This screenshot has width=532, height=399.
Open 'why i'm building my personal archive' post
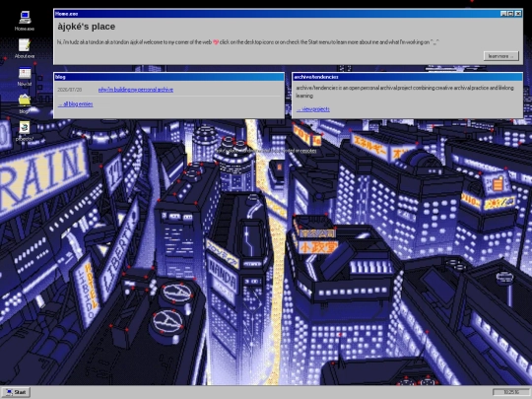point(136,90)
